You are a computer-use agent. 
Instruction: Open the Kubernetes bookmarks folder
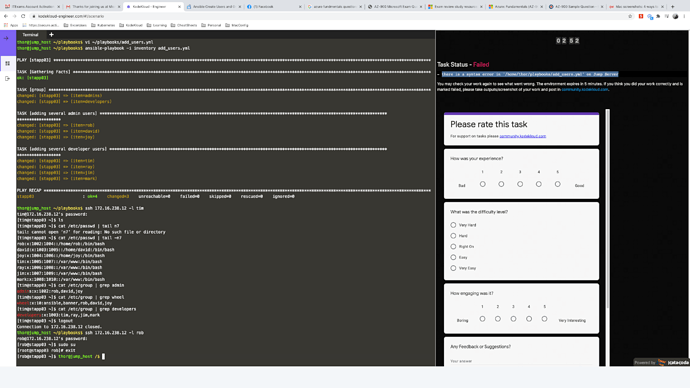(103, 26)
